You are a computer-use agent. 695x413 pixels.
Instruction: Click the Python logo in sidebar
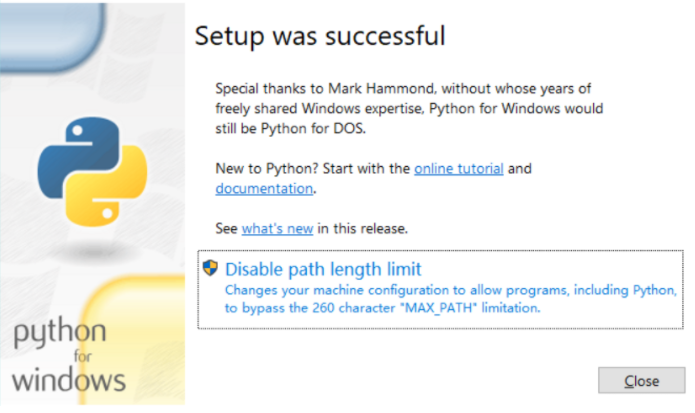point(92,171)
